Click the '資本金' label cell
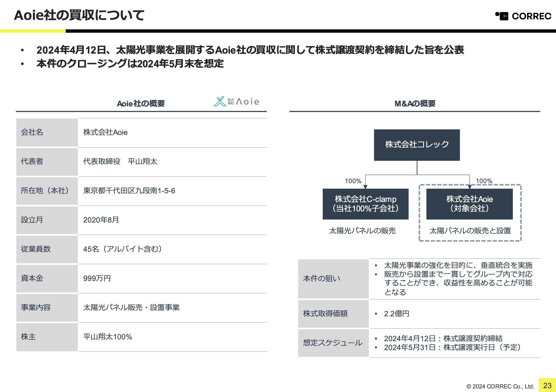Screen dimensions: 556x392 (47, 278)
